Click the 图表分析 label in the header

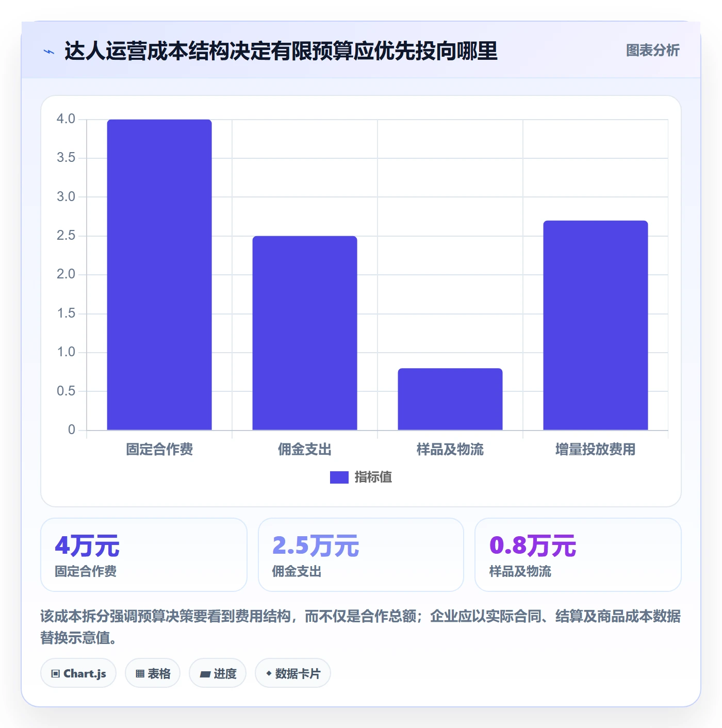(652, 50)
